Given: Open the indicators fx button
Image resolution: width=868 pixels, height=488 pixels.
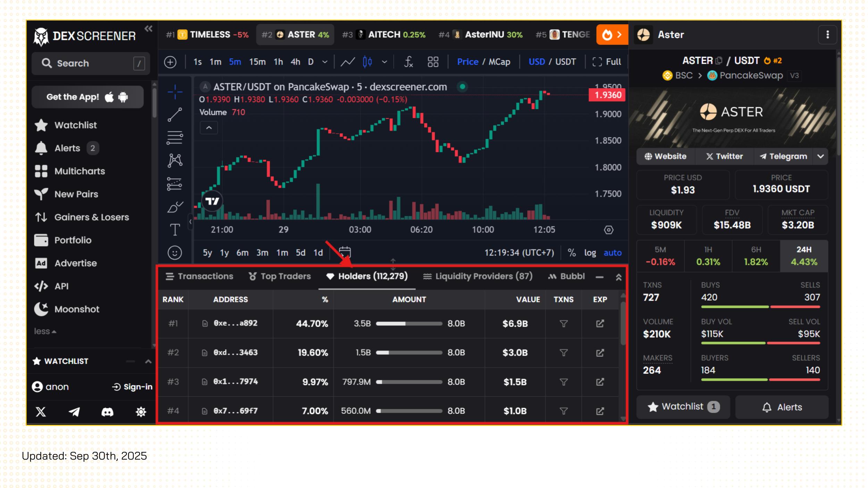Looking at the screenshot, I should 408,62.
